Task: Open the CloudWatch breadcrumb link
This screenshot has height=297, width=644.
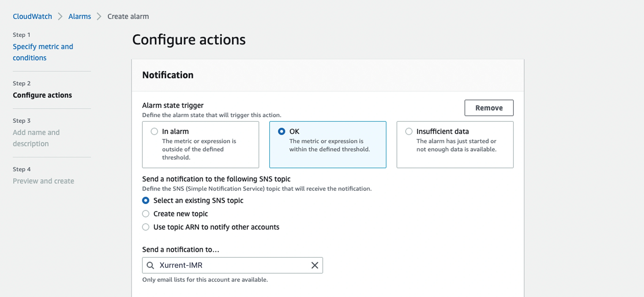Action: click(33, 17)
